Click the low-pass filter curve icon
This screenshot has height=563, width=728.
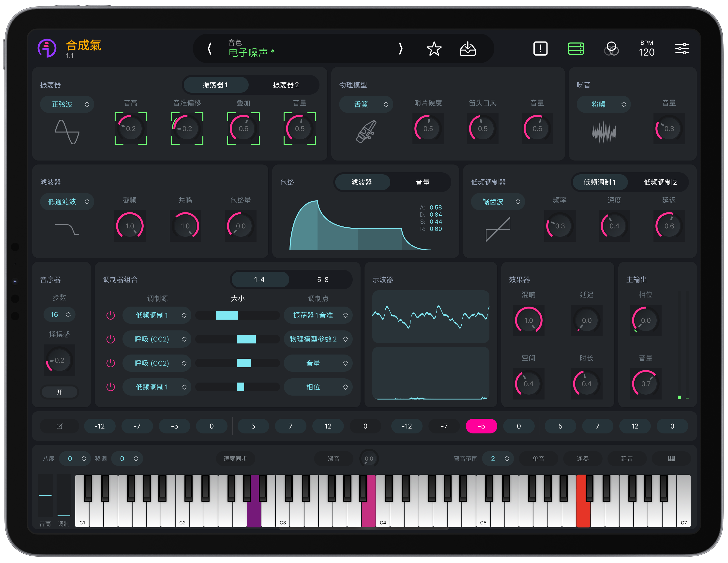67,229
